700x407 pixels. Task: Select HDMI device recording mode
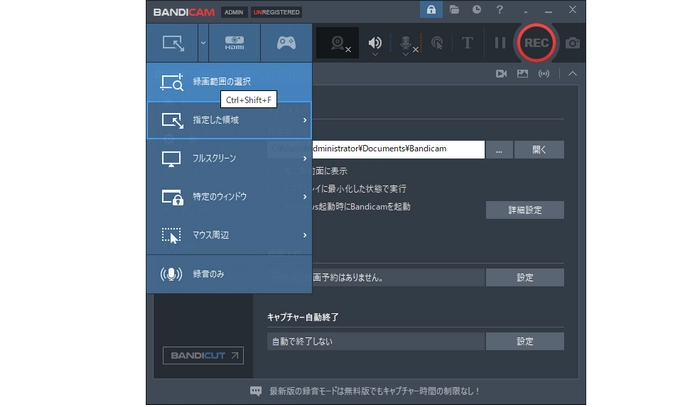point(234,43)
